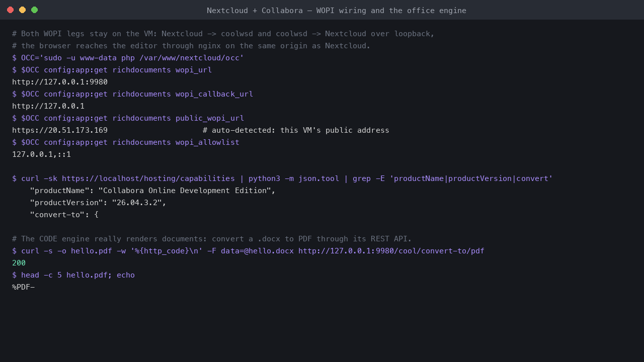Click the window title about WOPI wiring

tap(337, 11)
